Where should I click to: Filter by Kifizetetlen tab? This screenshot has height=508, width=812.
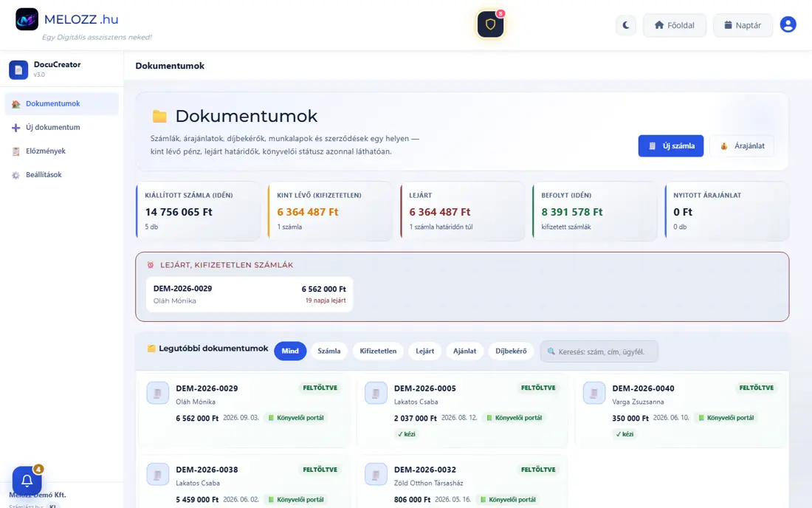378,351
